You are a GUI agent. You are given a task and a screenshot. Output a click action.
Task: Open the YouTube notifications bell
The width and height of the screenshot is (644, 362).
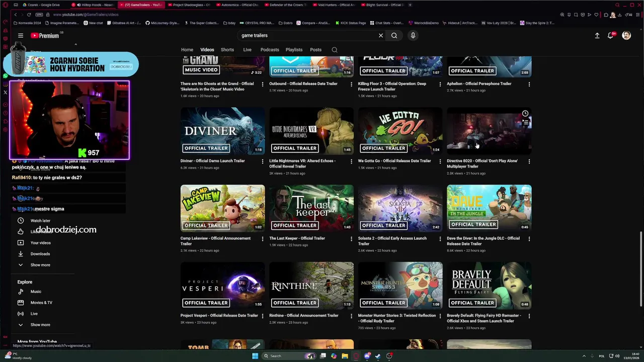tap(611, 36)
